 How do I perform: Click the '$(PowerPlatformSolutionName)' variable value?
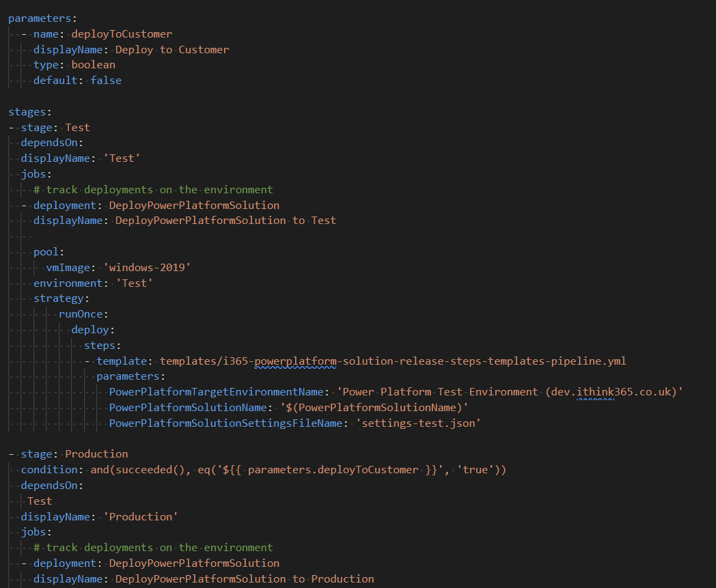[374, 408]
